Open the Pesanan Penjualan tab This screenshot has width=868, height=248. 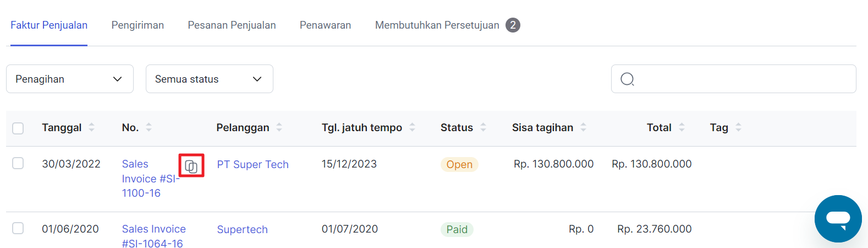(x=232, y=25)
